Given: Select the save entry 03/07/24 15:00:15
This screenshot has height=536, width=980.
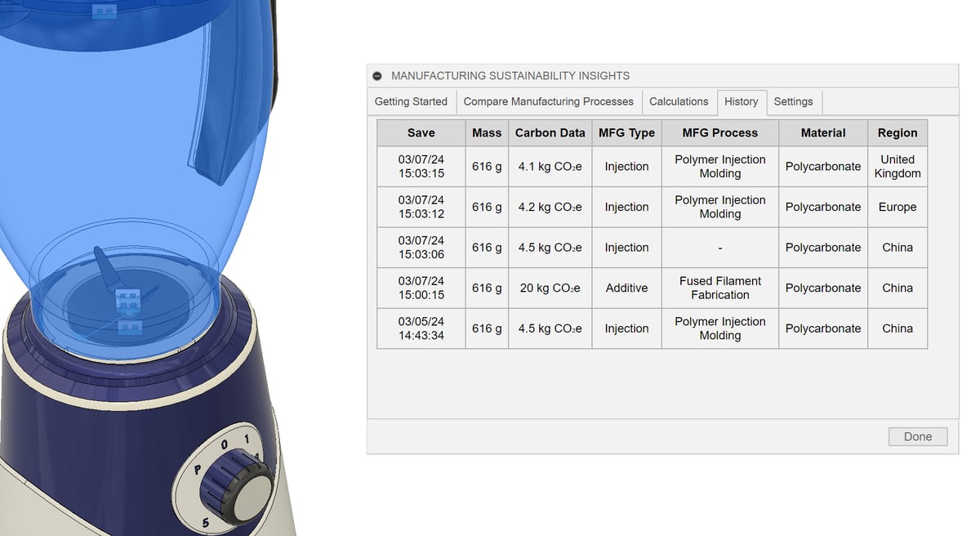Looking at the screenshot, I should coord(421,288).
